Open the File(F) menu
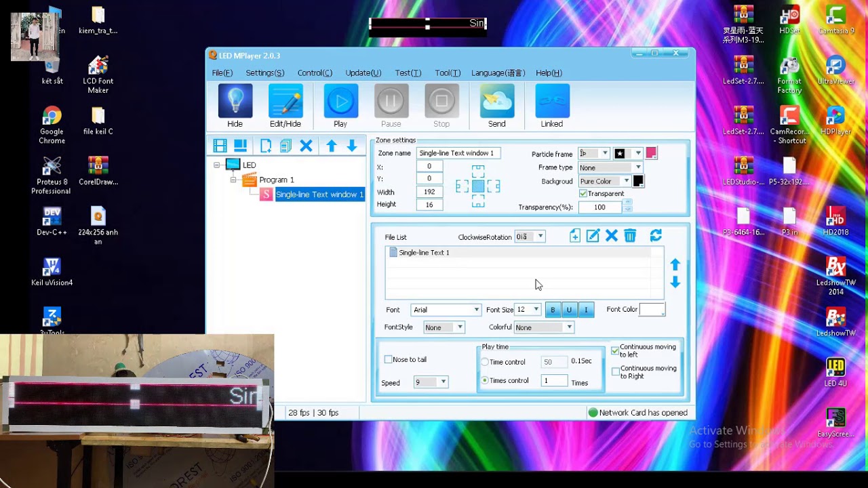Viewport: 868px width, 488px height. [x=222, y=73]
